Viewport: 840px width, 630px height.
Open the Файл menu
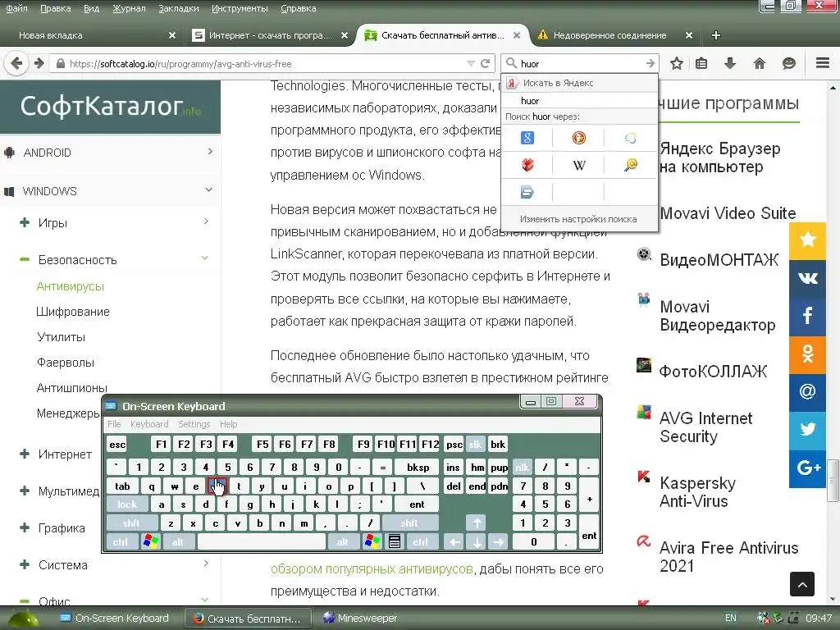(16, 8)
